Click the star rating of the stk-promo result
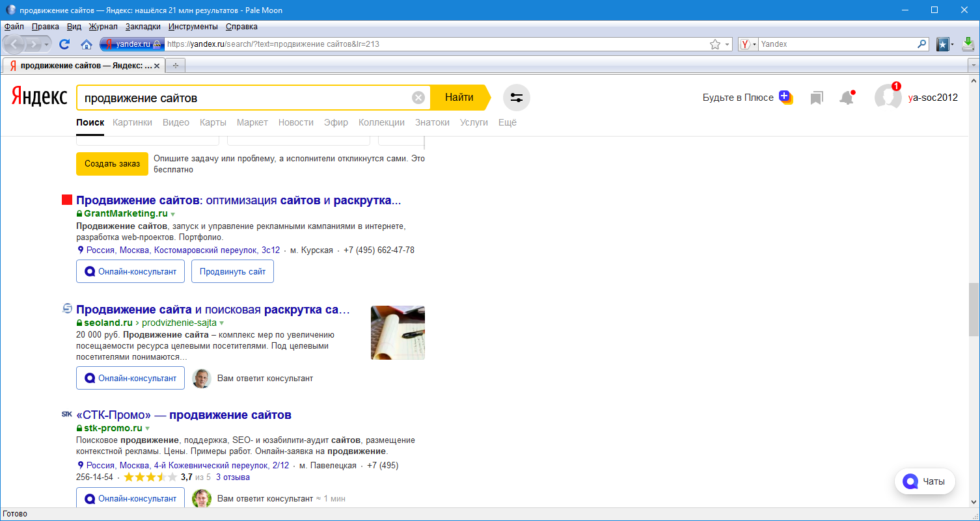 (x=150, y=477)
